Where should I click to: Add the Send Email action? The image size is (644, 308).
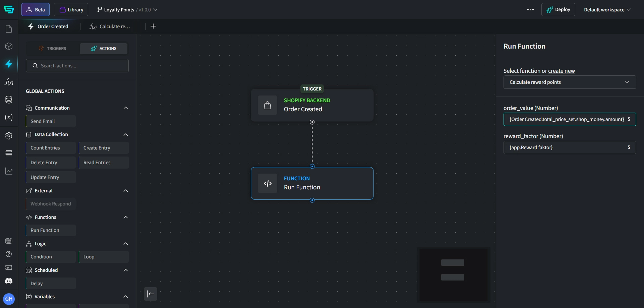point(43,121)
